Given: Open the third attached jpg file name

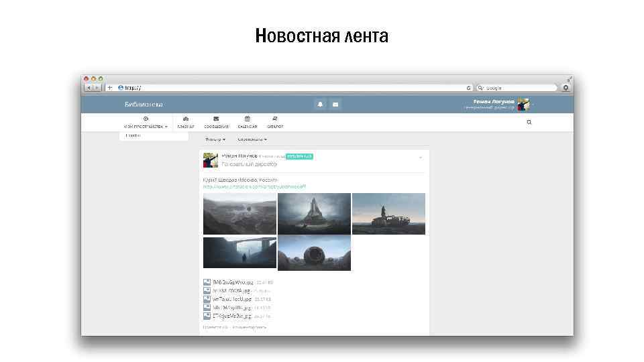Looking at the screenshot, I should (232, 299).
